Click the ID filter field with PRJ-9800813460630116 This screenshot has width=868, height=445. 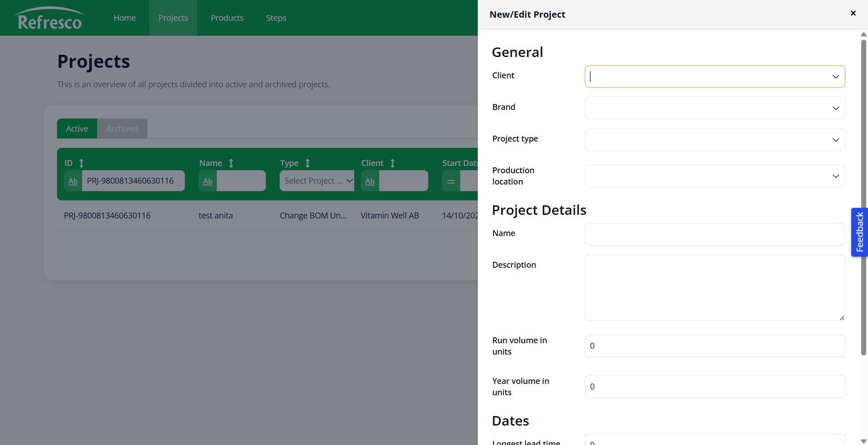(133, 181)
